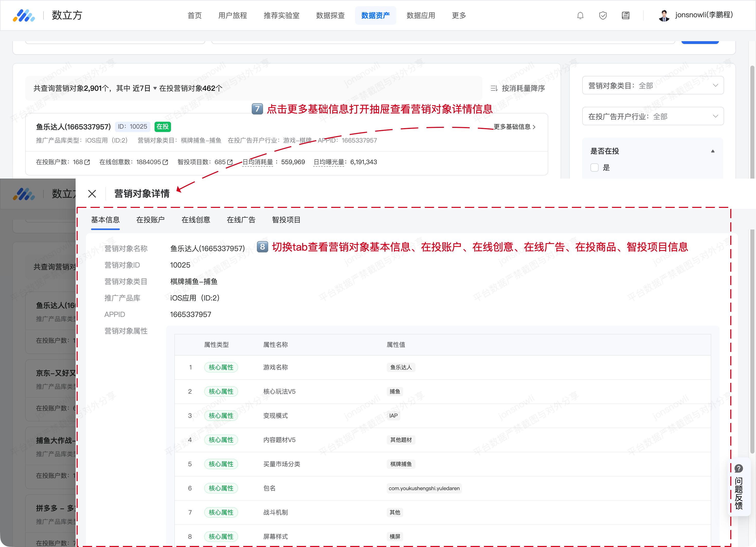Check the 是 checkbox under 是否在投

pyautogui.click(x=594, y=168)
